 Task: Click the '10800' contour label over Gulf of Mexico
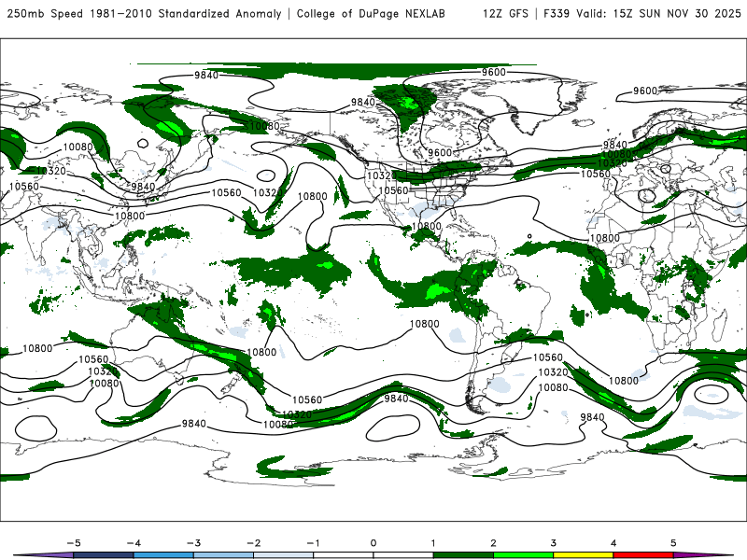click(427, 226)
